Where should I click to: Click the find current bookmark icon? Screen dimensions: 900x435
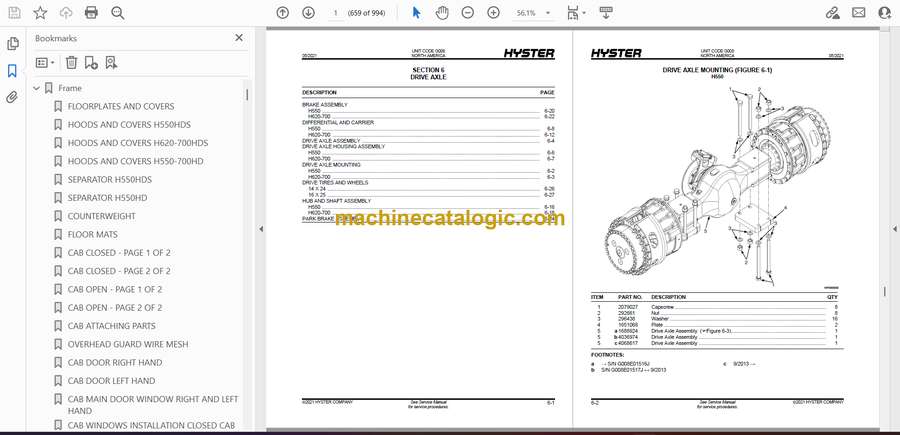[x=111, y=63]
